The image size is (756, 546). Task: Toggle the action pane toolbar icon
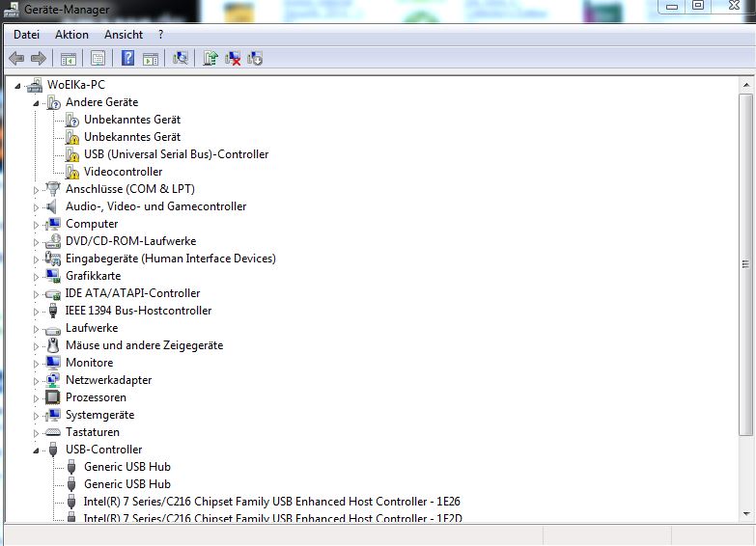pyautogui.click(x=151, y=59)
